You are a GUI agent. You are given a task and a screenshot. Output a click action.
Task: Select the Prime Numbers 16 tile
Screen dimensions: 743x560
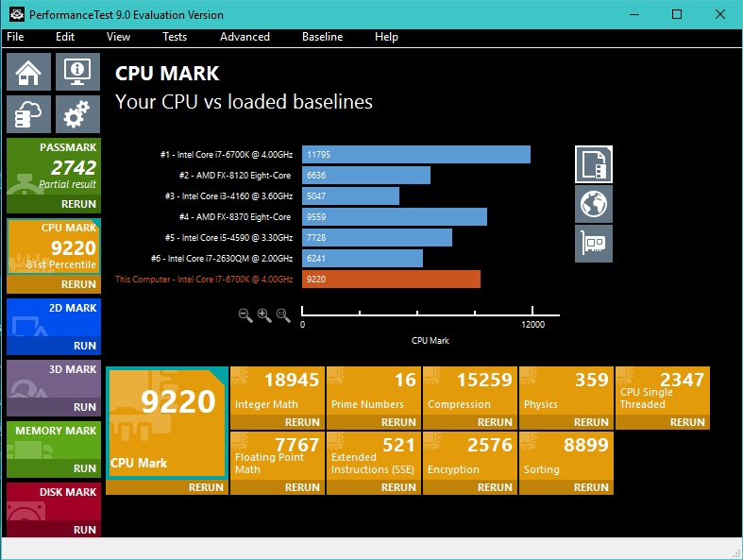(x=374, y=391)
